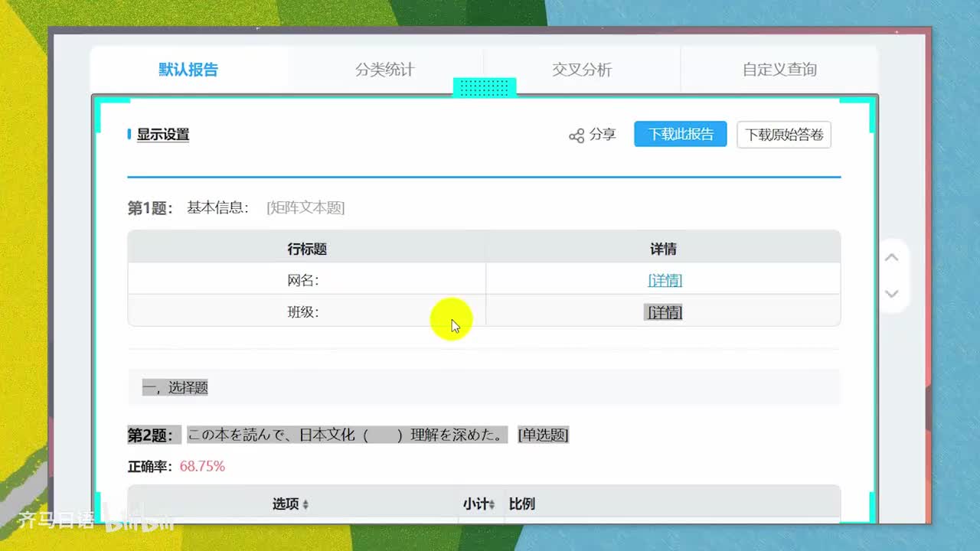Click the up chevron on the right side panel

coord(891,257)
